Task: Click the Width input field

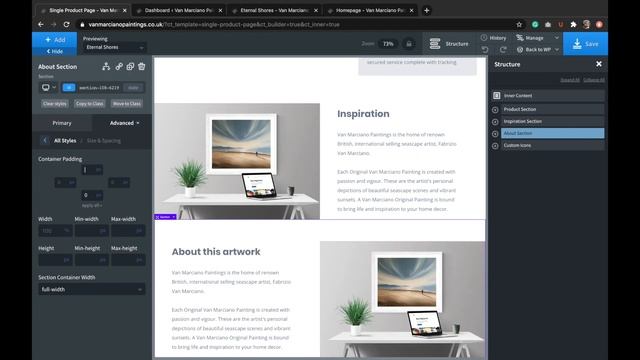Action: tap(55, 231)
